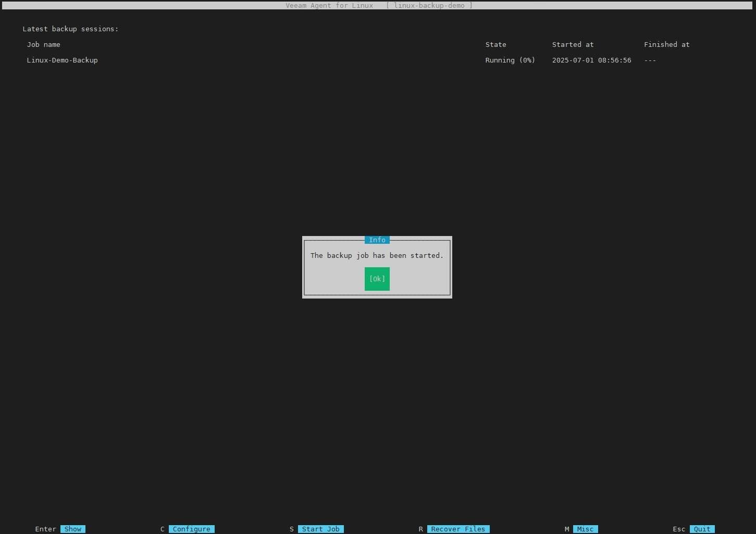Click the 2025-07-01 08:56:56 start timestamp

click(591, 60)
